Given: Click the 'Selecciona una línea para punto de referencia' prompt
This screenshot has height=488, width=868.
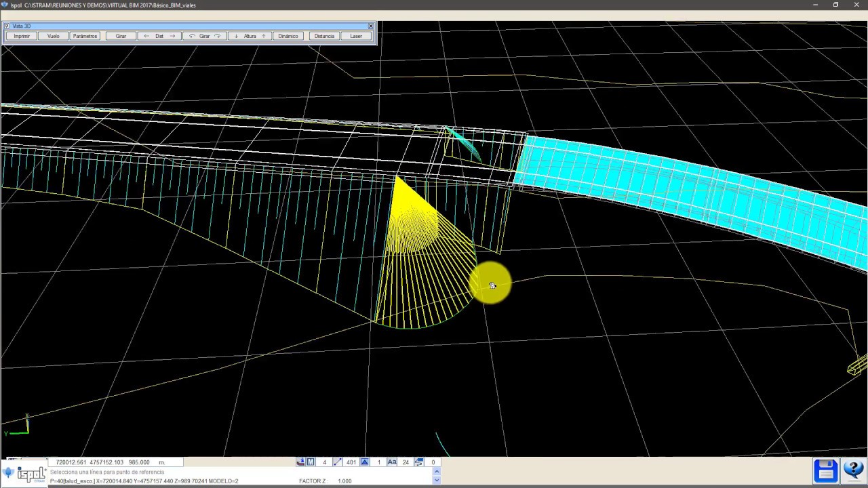Looking at the screenshot, I should 107,472.
